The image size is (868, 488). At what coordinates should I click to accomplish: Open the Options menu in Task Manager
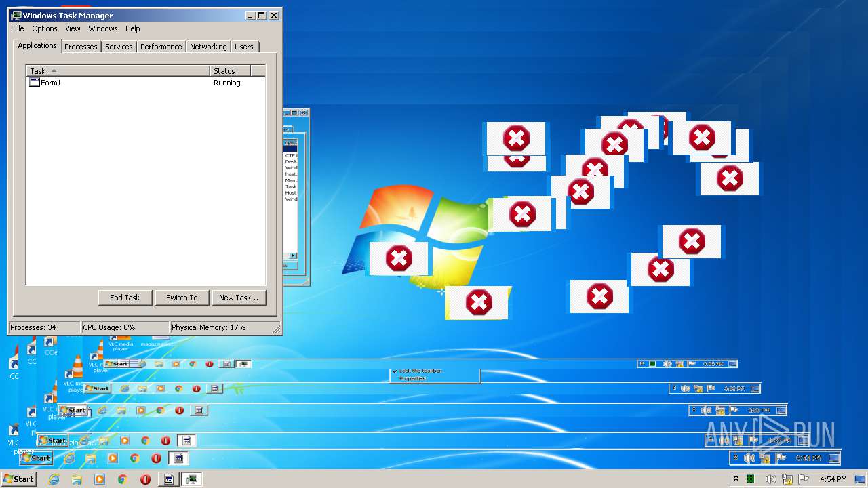point(45,28)
